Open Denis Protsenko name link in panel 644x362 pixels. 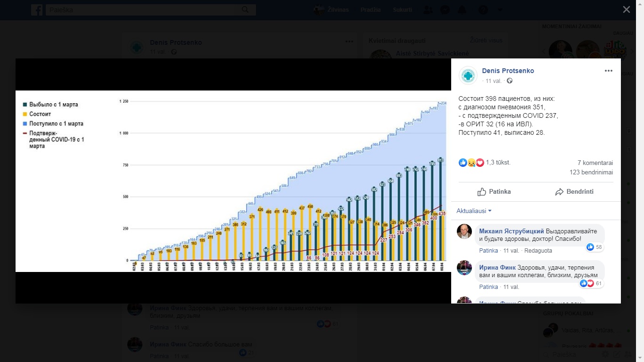coord(508,71)
